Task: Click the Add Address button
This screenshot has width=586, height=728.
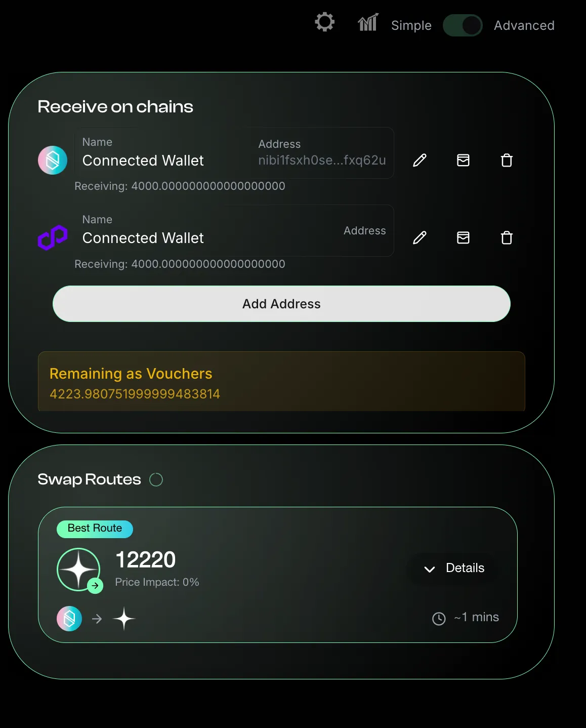Action: pyautogui.click(x=281, y=304)
